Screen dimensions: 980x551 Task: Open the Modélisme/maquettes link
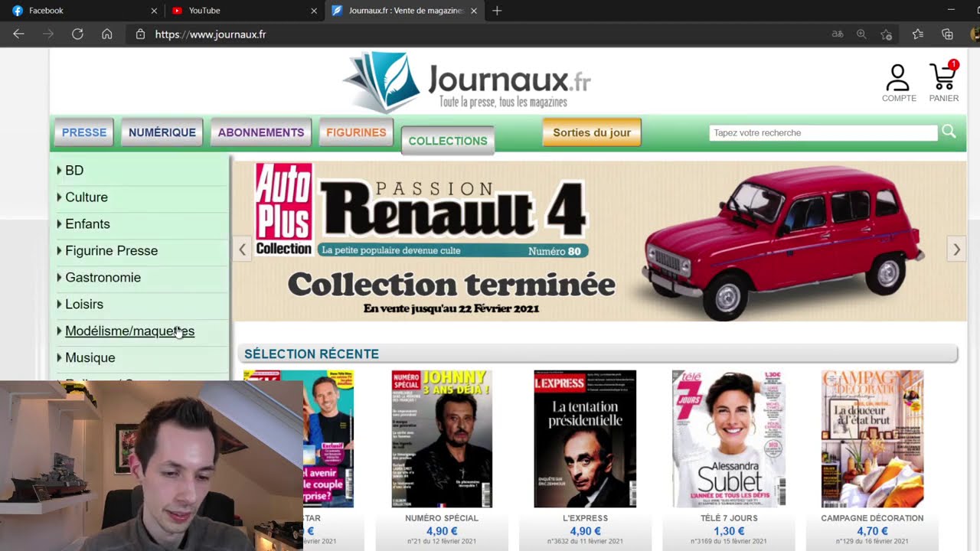pos(129,331)
